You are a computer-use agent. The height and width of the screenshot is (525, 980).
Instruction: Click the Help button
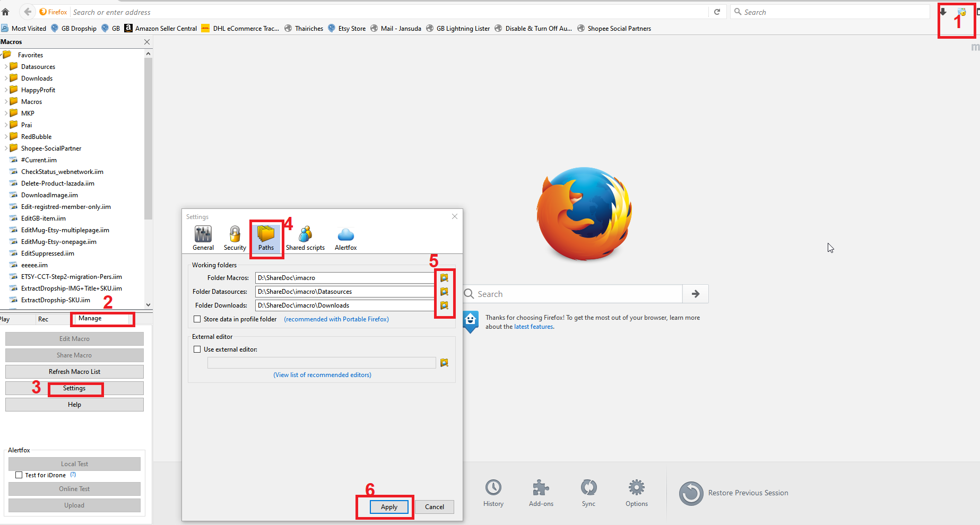pyautogui.click(x=74, y=405)
